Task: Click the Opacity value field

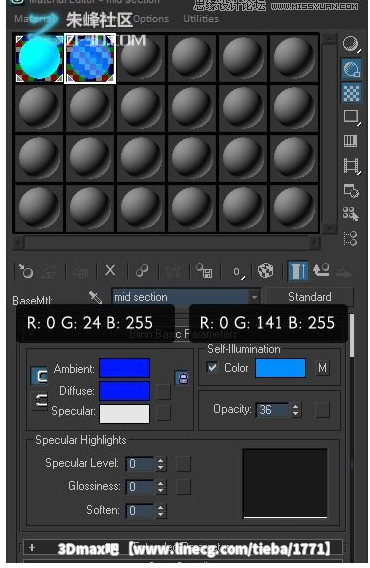Action: (x=272, y=410)
